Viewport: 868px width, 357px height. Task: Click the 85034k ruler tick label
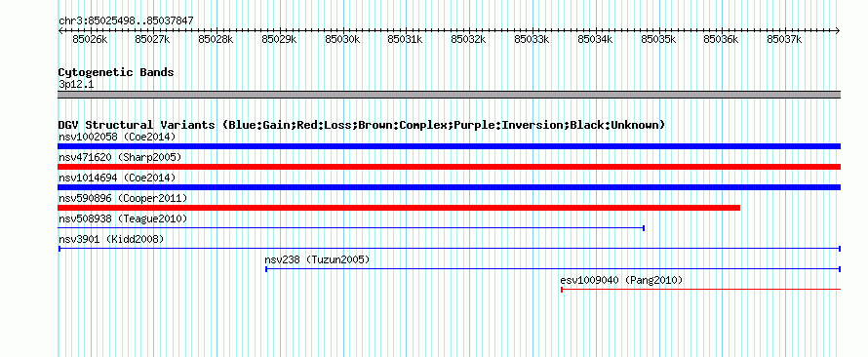[595, 39]
